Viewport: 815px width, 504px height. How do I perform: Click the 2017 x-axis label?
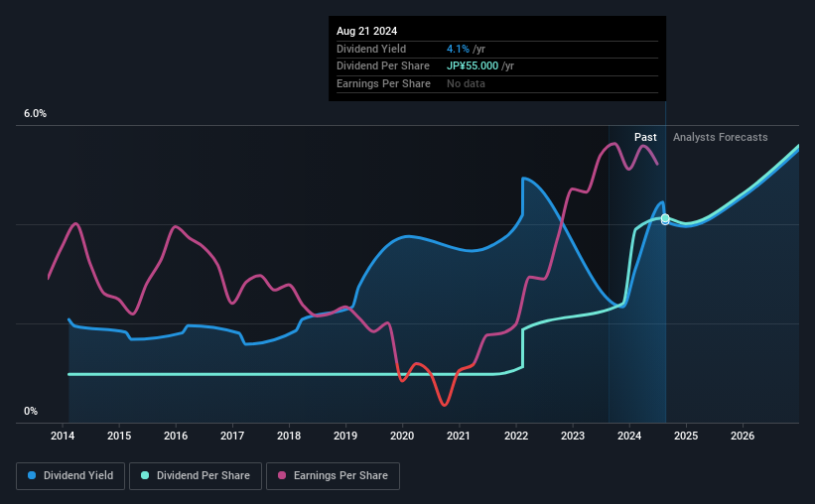coord(232,436)
